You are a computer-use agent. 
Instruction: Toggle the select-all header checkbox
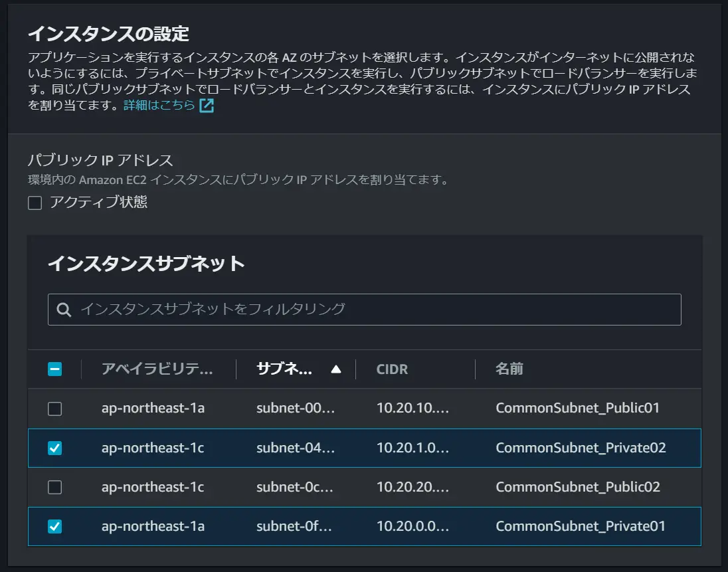pos(54,369)
